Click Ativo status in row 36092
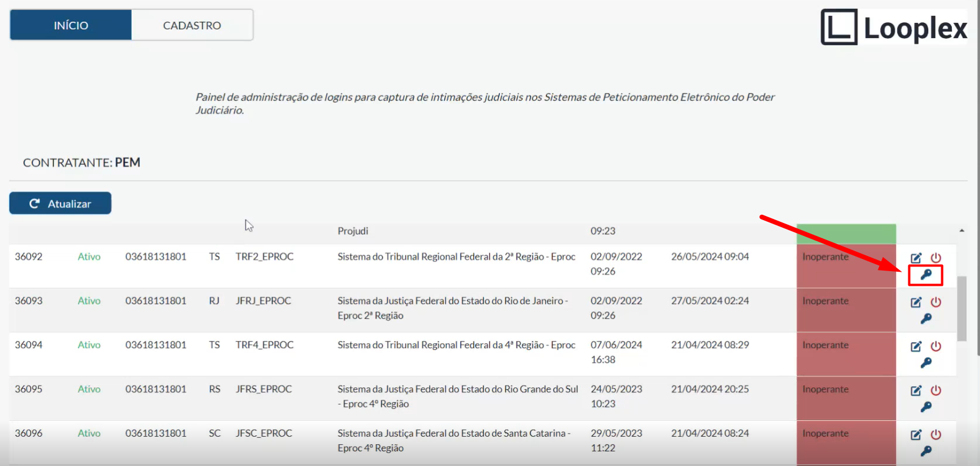This screenshot has height=466, width=980. click(x=89, y=256)
